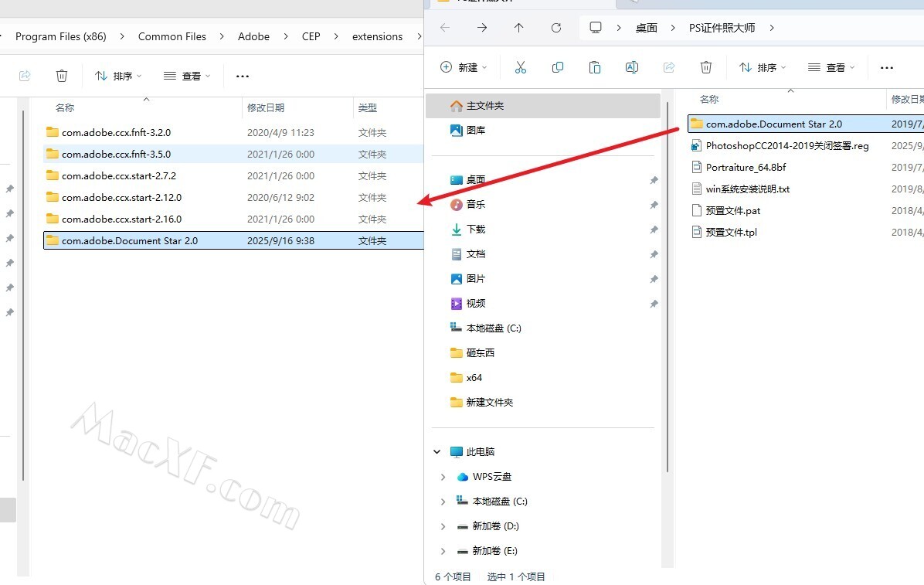Select com.adobe.ccx.fnft-3.5.0 folder
The image size is (924, 585).
(x=233, y=154)
